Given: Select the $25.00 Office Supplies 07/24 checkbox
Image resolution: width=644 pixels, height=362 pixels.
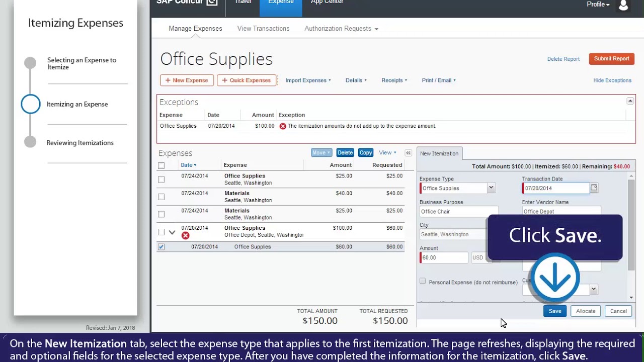Looking at the screenshot, I should click(x=161, y=179).
